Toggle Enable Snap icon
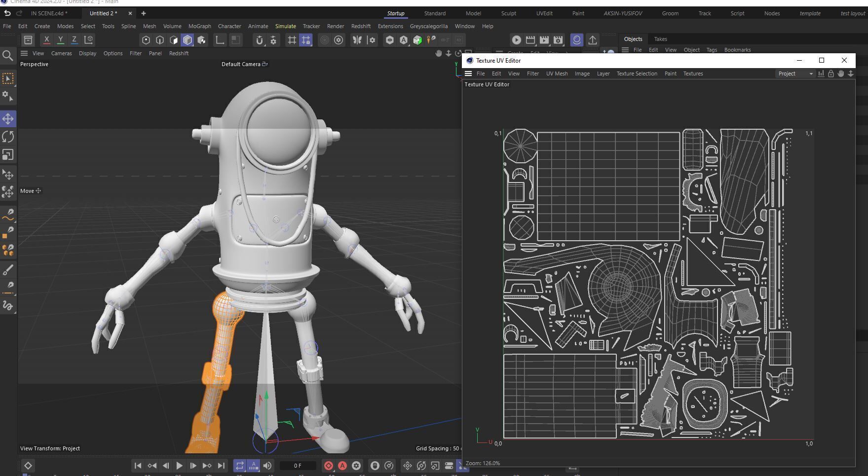868x476 pixels. (260, 40)
